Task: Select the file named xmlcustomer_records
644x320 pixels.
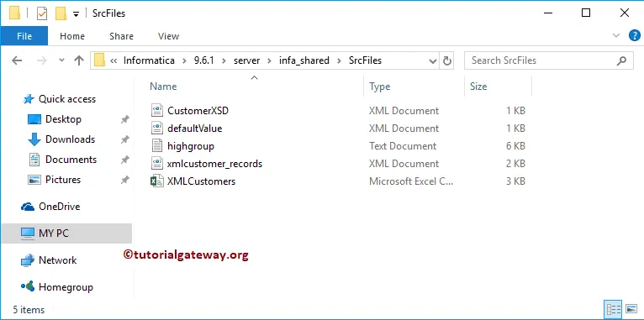Action: (x=214, y=164)
